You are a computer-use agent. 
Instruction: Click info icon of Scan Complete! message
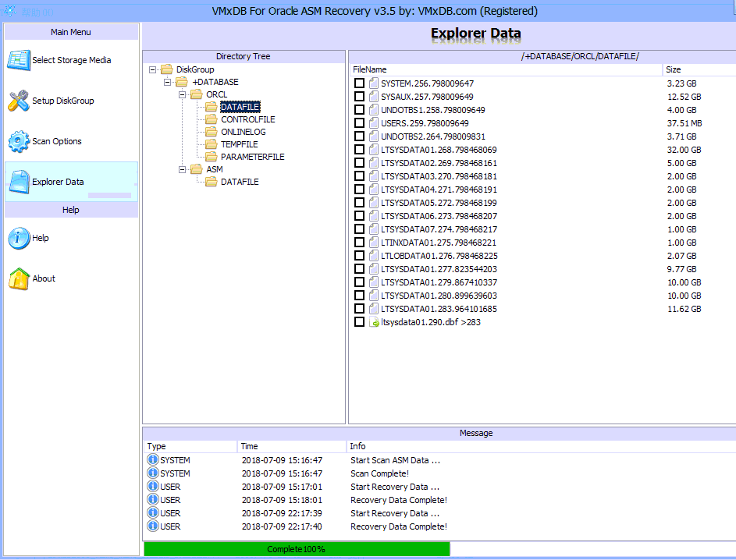tap(152, 473)
